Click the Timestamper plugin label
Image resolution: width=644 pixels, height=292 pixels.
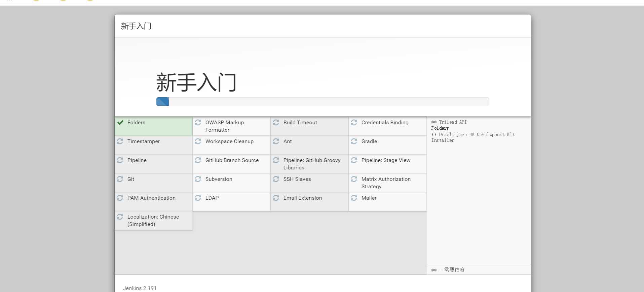(x=144, y=141)
